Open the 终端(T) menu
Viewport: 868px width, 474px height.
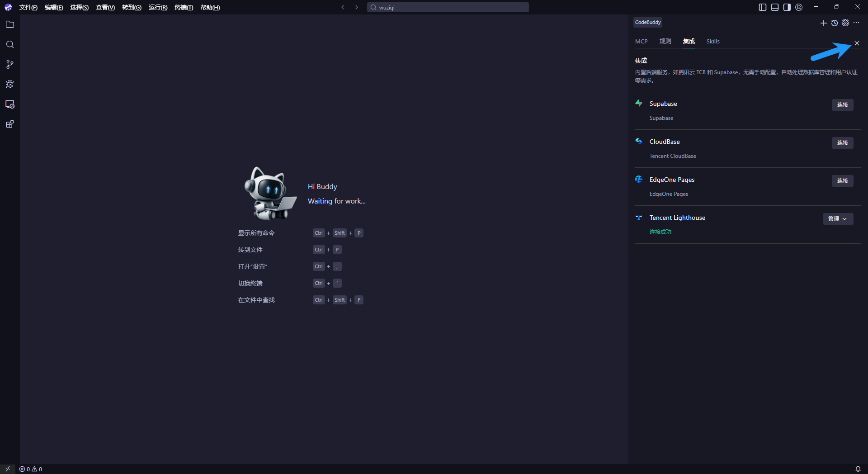click(x=184, y=7)
